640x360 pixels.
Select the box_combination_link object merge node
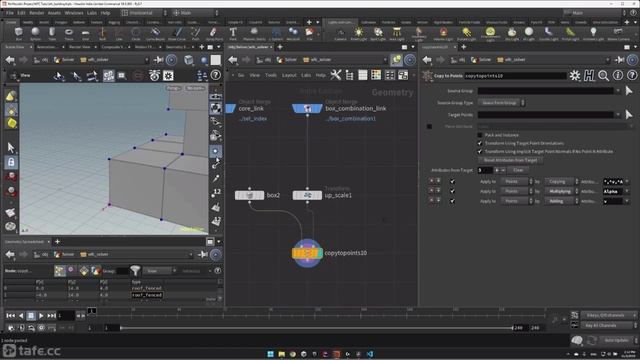(x=307, y=108)
